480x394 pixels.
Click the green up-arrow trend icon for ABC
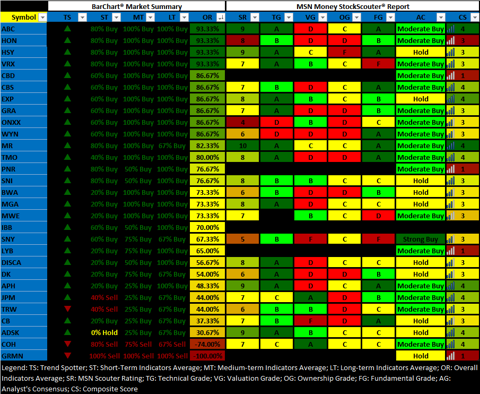(x=68, y=29)
